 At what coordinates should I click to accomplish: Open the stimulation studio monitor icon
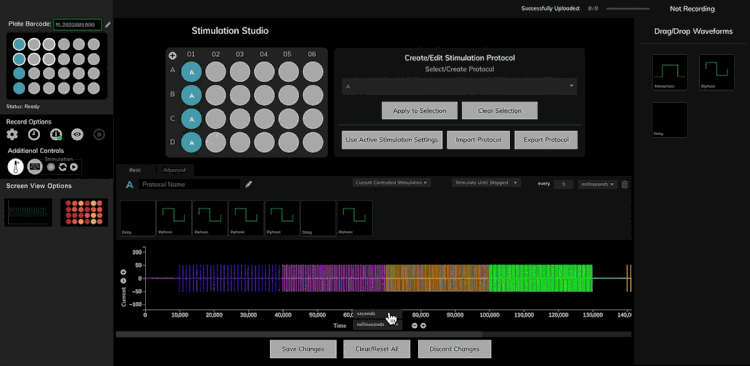[x=35, y=166]
